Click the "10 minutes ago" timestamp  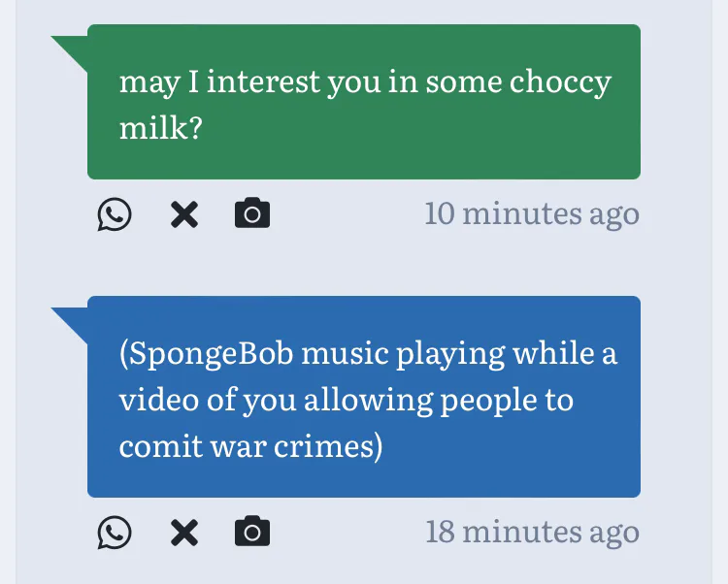[x=532, y=214]
